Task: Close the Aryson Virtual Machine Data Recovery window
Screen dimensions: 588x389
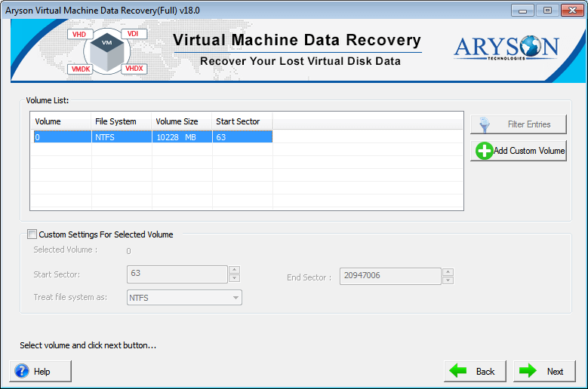Action: (x=572, y=10)
